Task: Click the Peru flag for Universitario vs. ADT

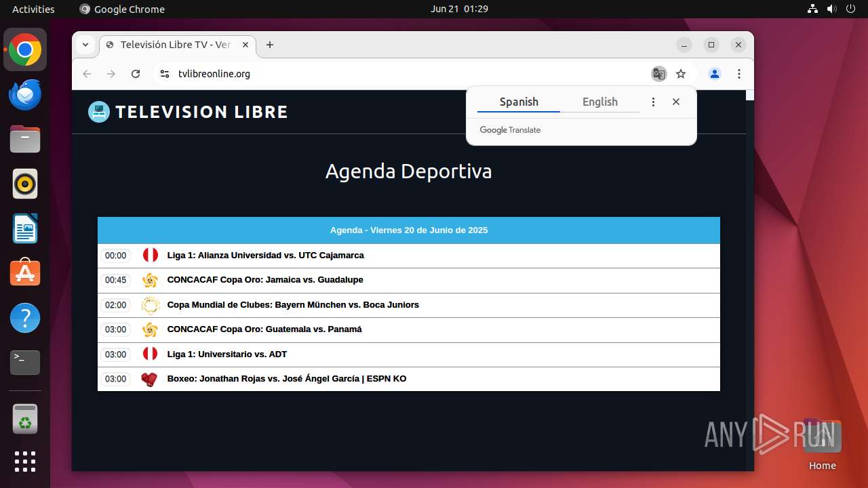Action: pyautogui.click(x=150, y=354)
